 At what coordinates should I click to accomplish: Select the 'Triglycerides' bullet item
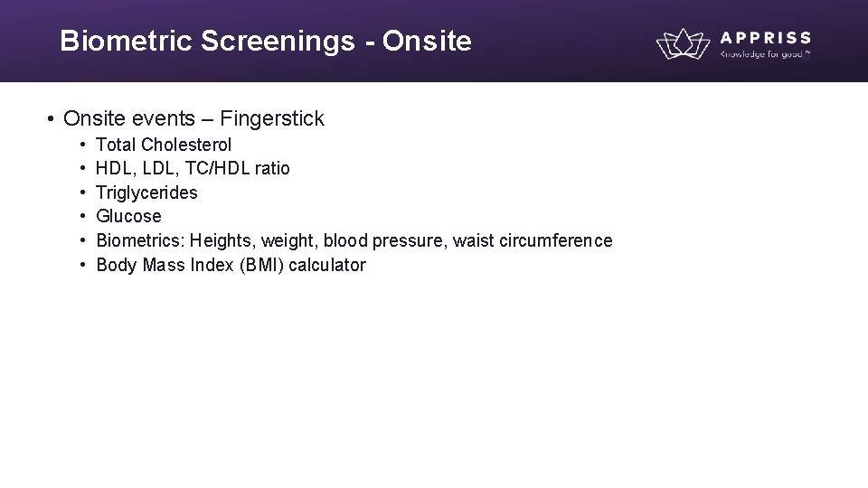pos(146,192)
